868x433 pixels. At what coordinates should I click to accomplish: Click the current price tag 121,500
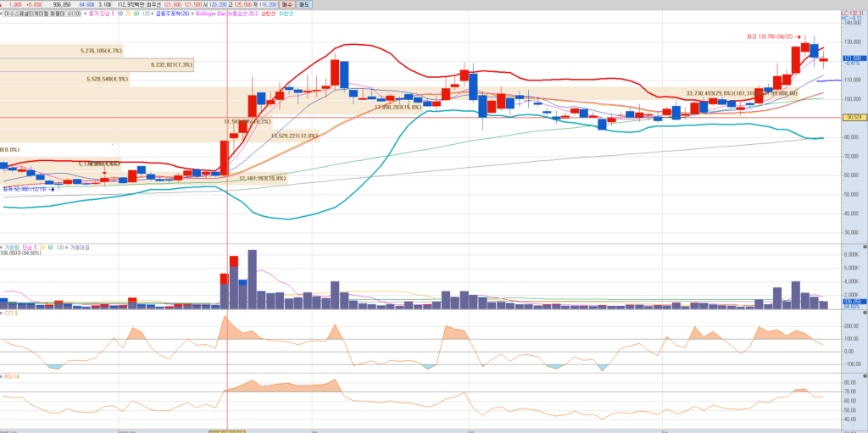(x=853, y=58)
